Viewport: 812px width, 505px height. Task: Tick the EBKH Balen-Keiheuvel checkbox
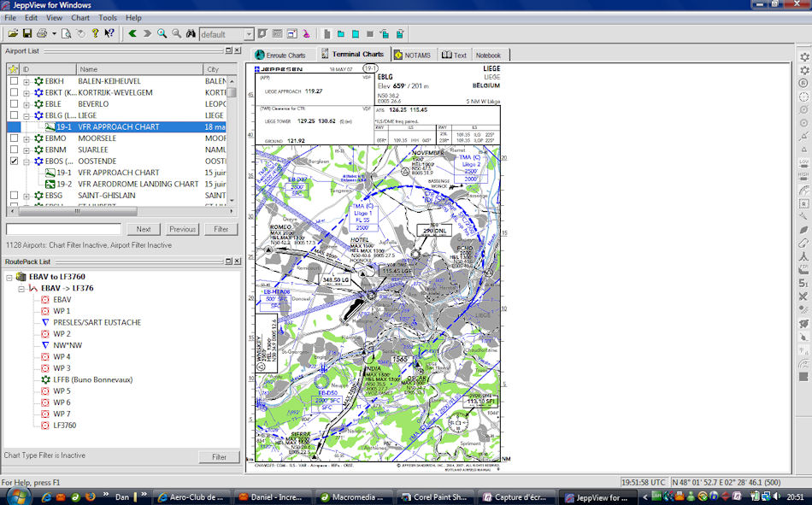[14, 81]
